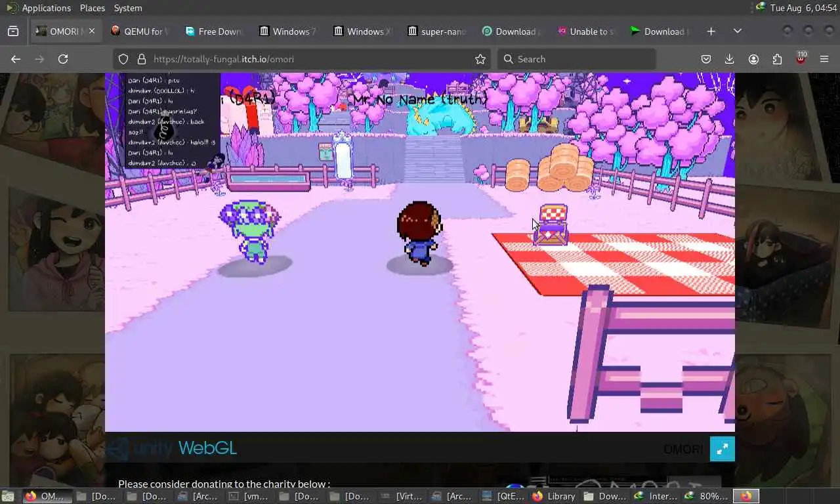
Task: Open the [vm... taskbar window
Action: point(249,496)
